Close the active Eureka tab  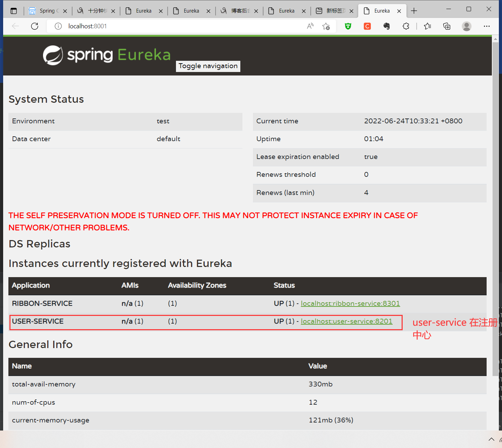click(x=399, y=11)
